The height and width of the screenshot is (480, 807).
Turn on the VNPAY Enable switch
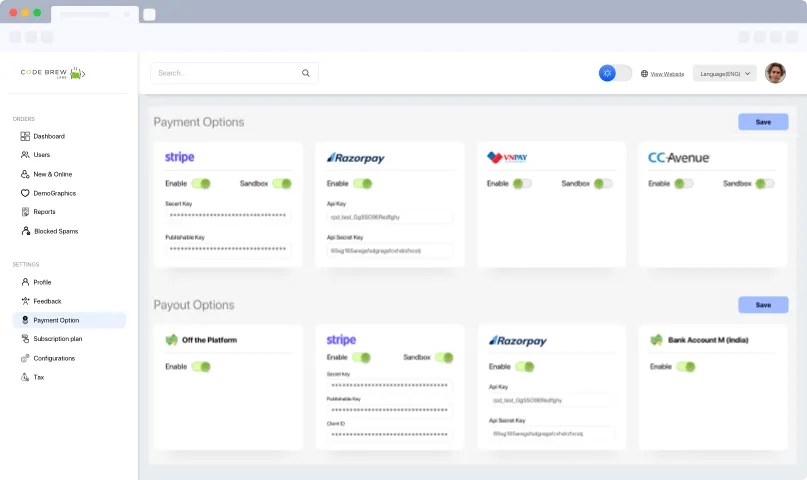coord(522,184)
